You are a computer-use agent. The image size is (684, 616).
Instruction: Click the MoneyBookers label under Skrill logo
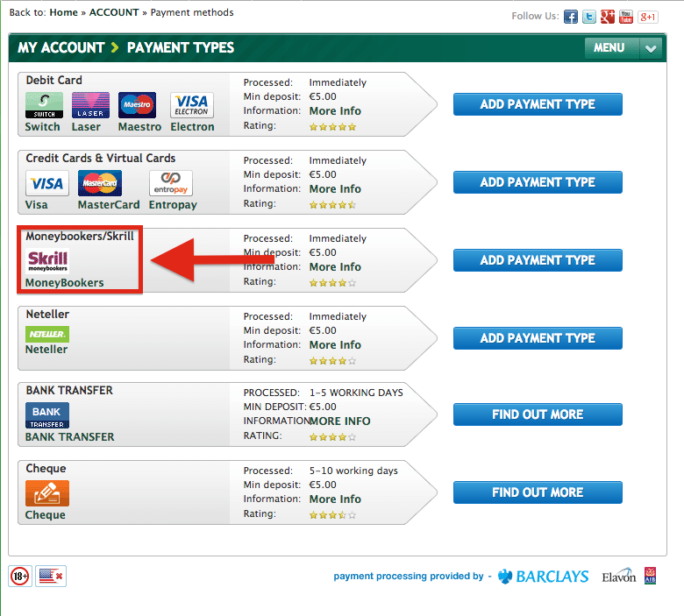(65, 283)
